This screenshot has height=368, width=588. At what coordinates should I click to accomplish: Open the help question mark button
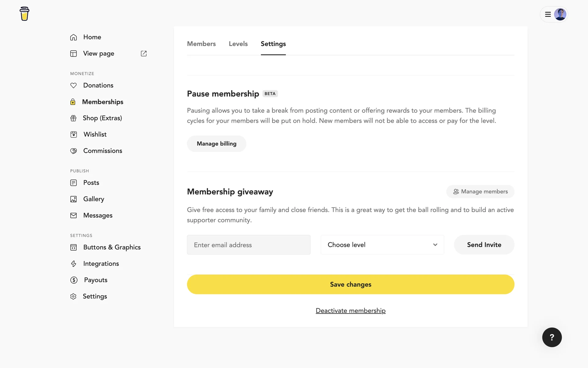(x=552, y=337)
